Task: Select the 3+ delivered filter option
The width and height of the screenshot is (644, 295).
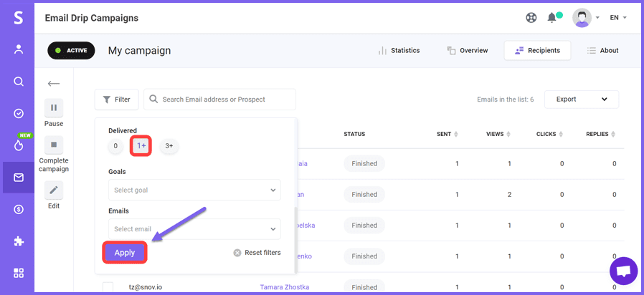Action: [169, 146]
